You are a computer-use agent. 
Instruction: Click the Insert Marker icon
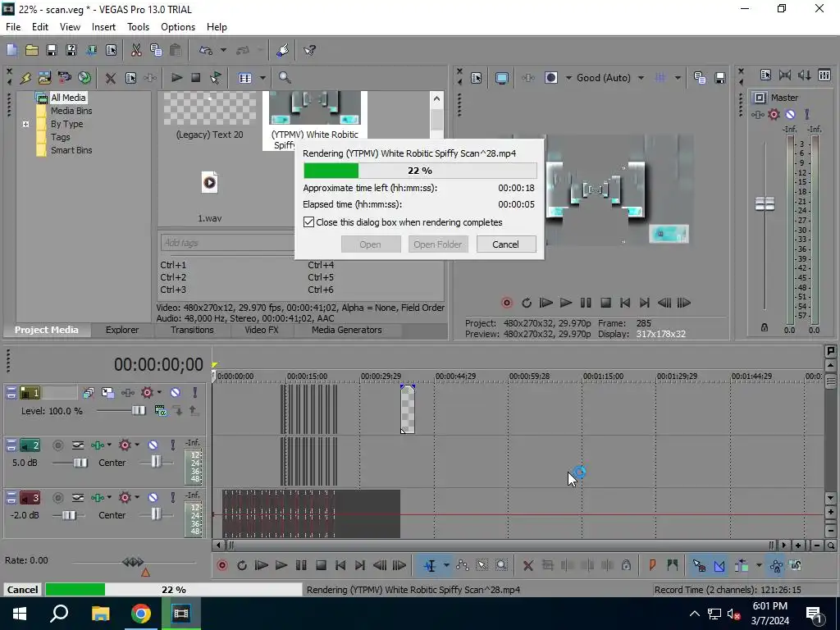click(652, 565)
